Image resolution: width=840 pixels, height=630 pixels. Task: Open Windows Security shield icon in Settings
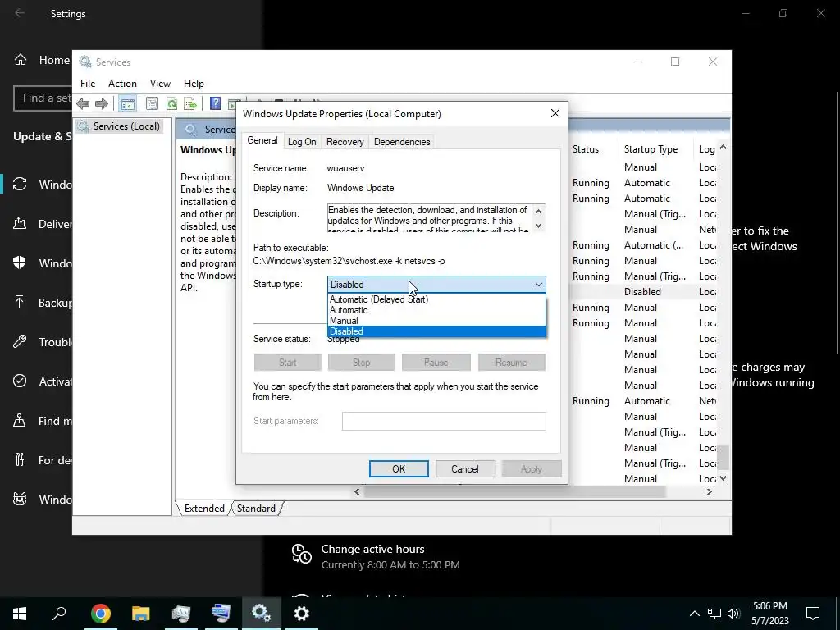tap(20, 262)
